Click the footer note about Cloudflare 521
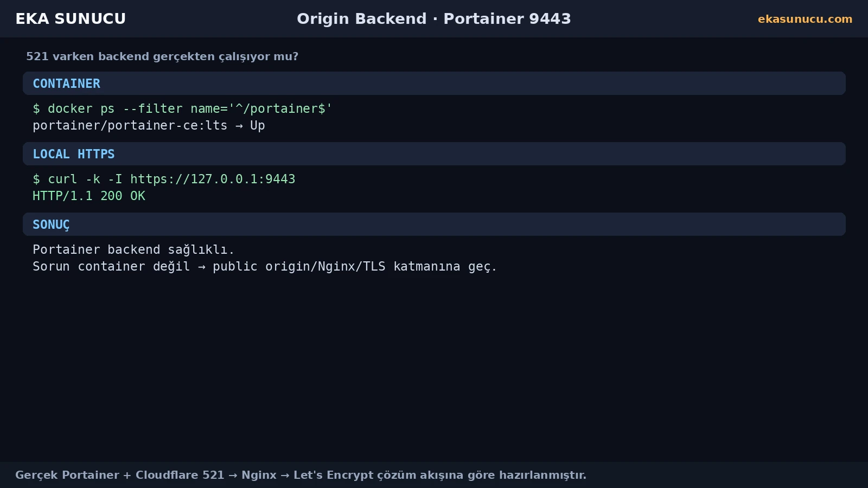The width and height of the screenshot is (868, 488). [301, 475]
